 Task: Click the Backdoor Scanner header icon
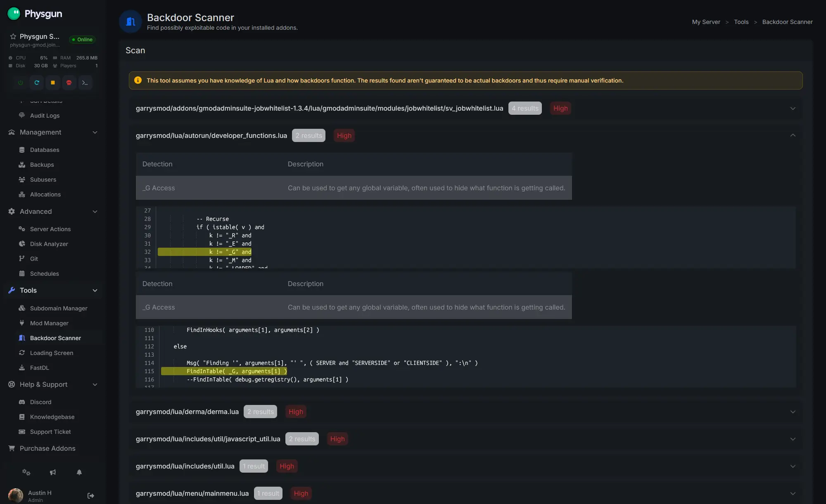point(131,21)
